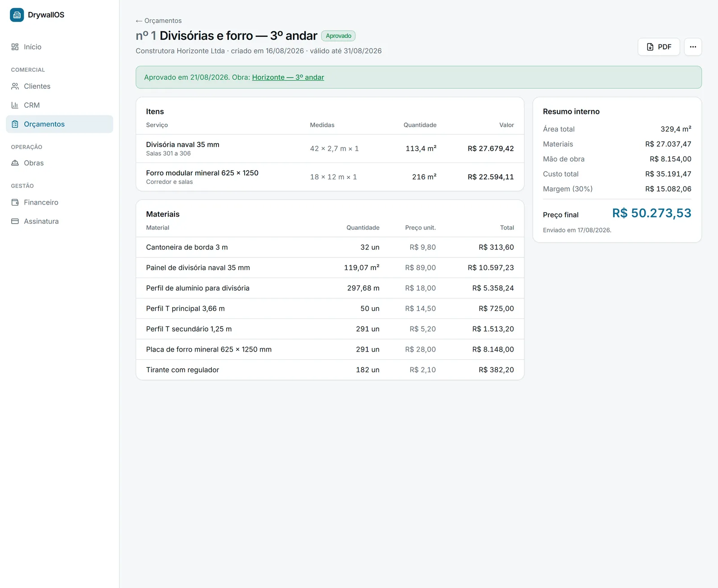
Task: Click the Preço unit. column header
Action: [420, 228]
